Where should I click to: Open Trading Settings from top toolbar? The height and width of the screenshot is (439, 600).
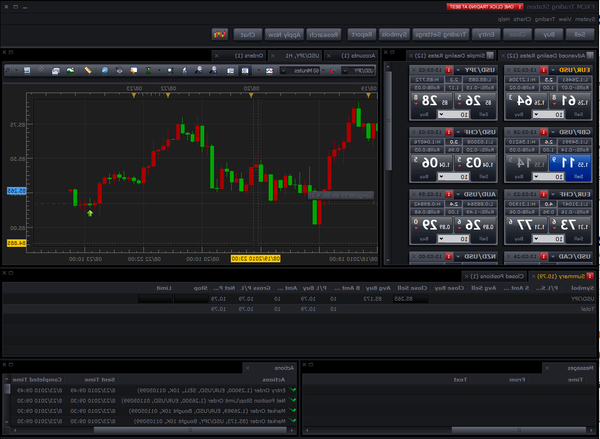pos(441,34)
